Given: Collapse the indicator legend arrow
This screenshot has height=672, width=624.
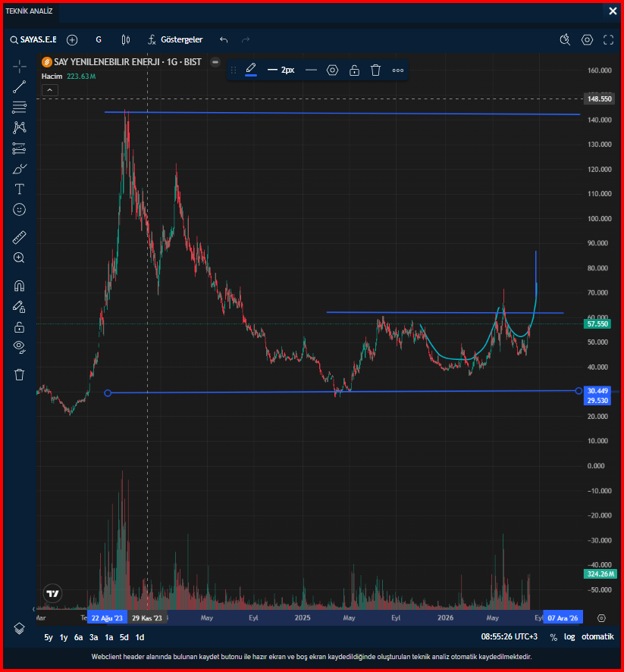Looking at the screenshot, I should tap(50, 90).
